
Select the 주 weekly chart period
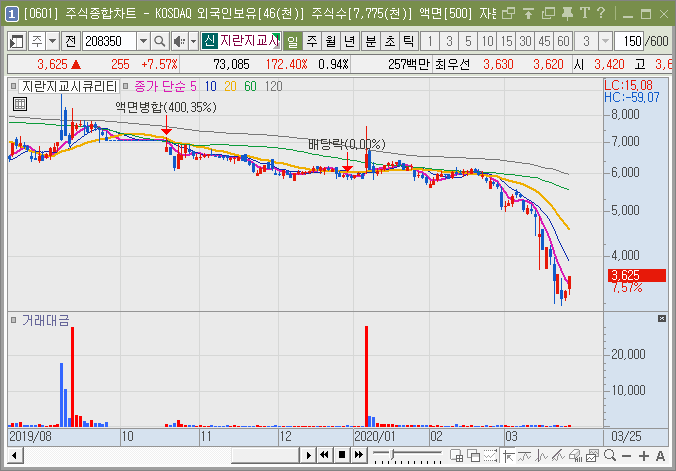[x=312, y=41]
